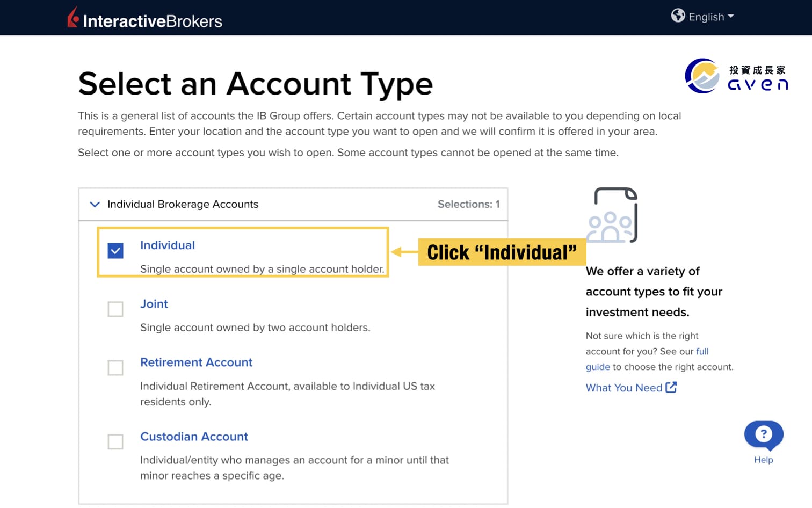Enable the Retirement Account checkbox
The height and width of the screenshot is (508, 812).
coord(115,368)
